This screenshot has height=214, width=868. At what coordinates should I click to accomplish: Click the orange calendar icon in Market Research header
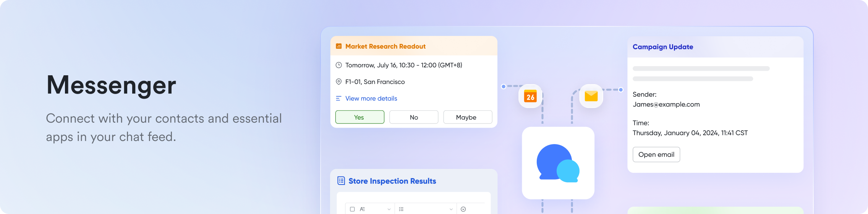338,46
